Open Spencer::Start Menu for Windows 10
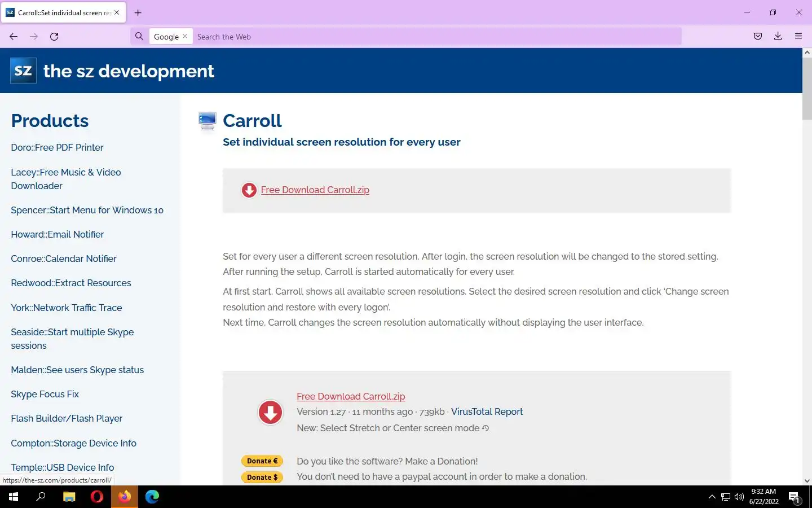The height and width of the screenshot is (508, 812). point(87,210)
